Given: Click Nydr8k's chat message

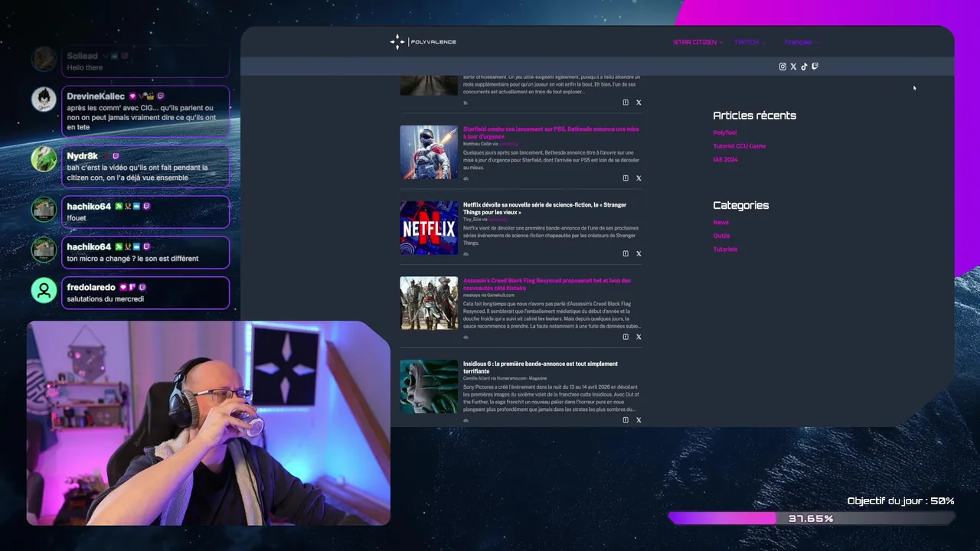Looking at the screenshot, I should click(x=145, y=167).
